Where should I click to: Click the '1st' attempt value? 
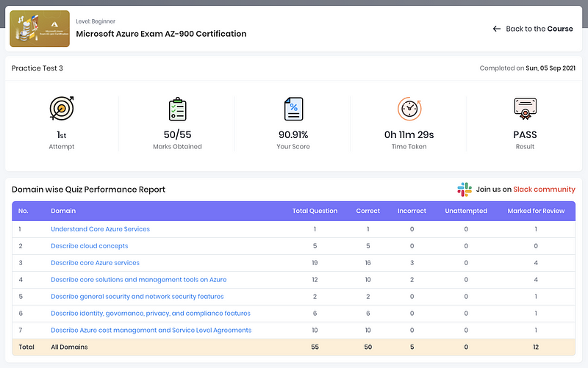[x=62, y=135]
